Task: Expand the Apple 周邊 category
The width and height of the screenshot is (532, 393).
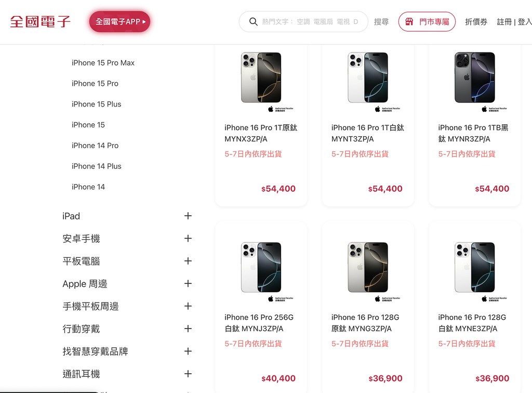Action: point(188,284)
